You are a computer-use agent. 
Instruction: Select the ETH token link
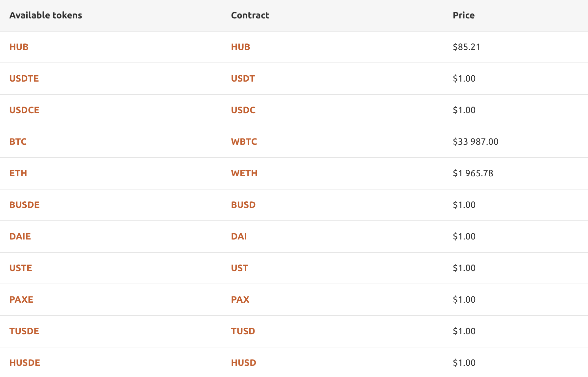pyautogui.click(x=18, y=173)
